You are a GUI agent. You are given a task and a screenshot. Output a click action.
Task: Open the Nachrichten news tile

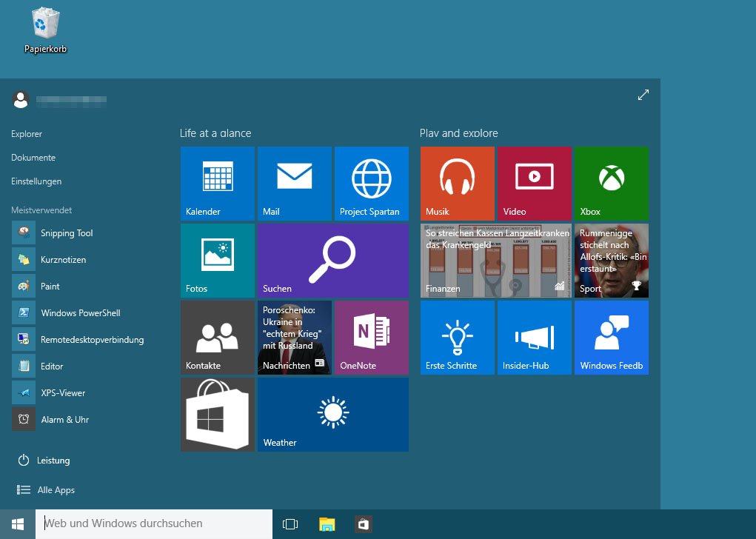click(x=295, y=338)
